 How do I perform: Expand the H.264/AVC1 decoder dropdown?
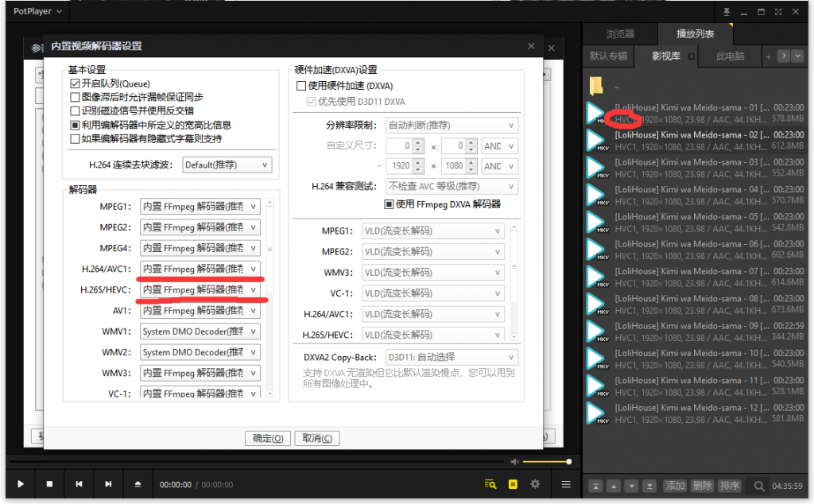click(x=200, y=269)
